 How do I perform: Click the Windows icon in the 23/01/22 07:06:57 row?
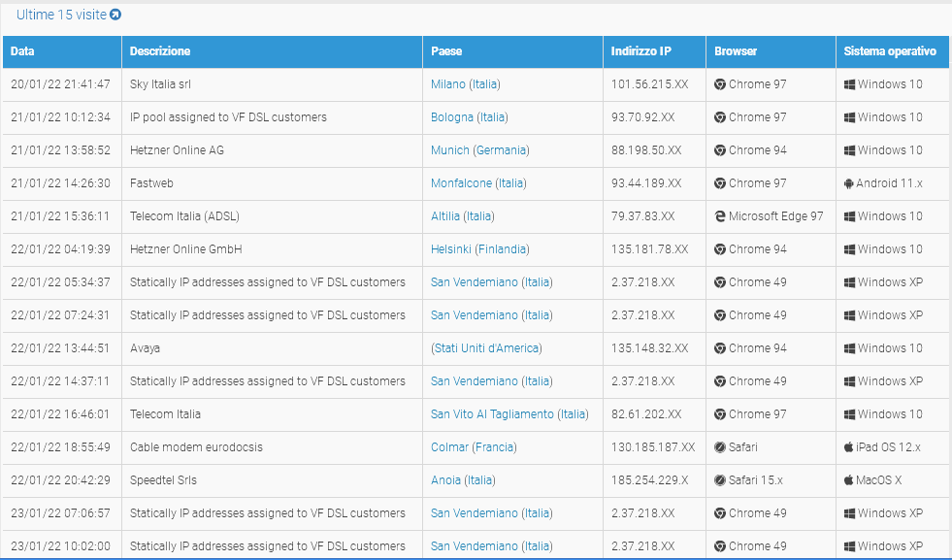pos(849,513)
